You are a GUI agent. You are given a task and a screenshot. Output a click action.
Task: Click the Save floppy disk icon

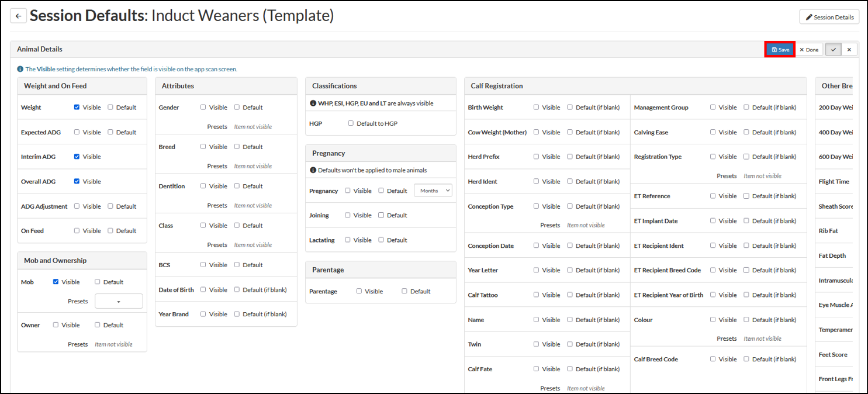click(776, 49)
